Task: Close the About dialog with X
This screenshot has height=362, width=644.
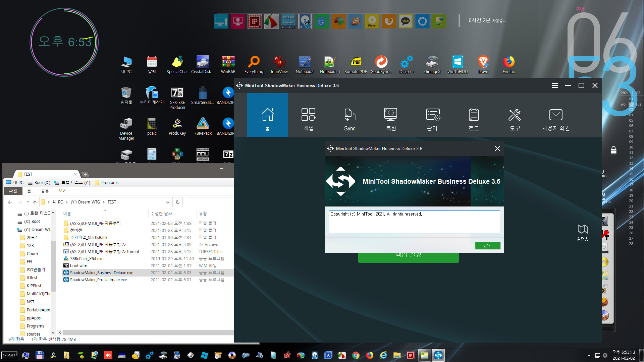Action: [x=497, y=148]
